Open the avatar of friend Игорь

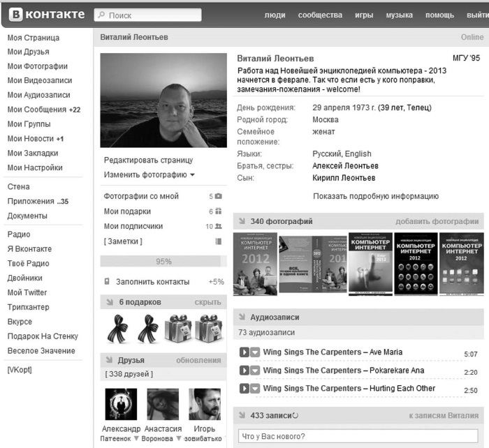tap(205, 404)
